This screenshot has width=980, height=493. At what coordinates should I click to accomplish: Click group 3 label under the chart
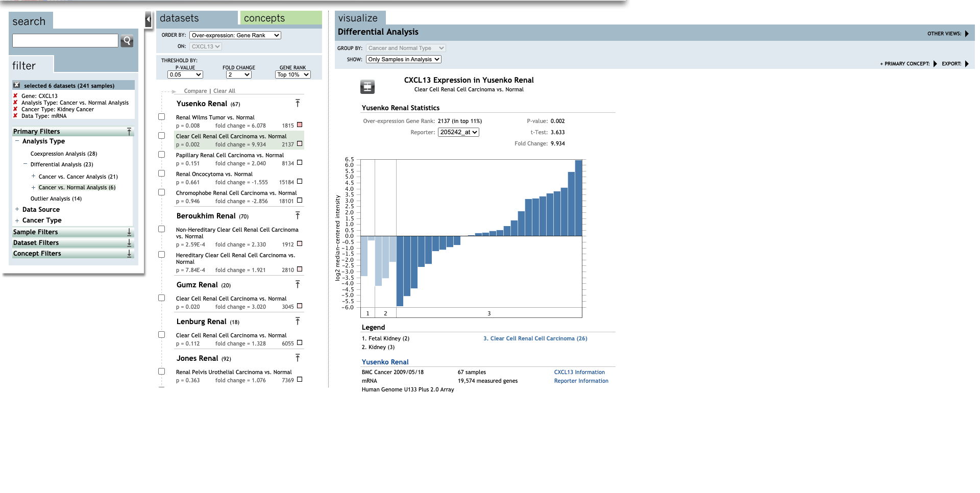click(x=489, y=313)
